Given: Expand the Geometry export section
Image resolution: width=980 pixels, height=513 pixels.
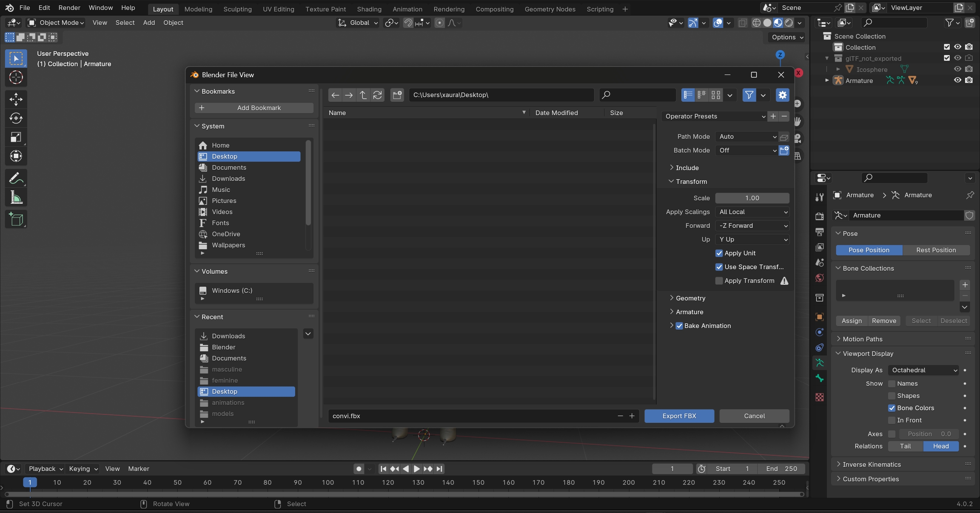Looking at the screenshot, I should (x=690, y=298).
